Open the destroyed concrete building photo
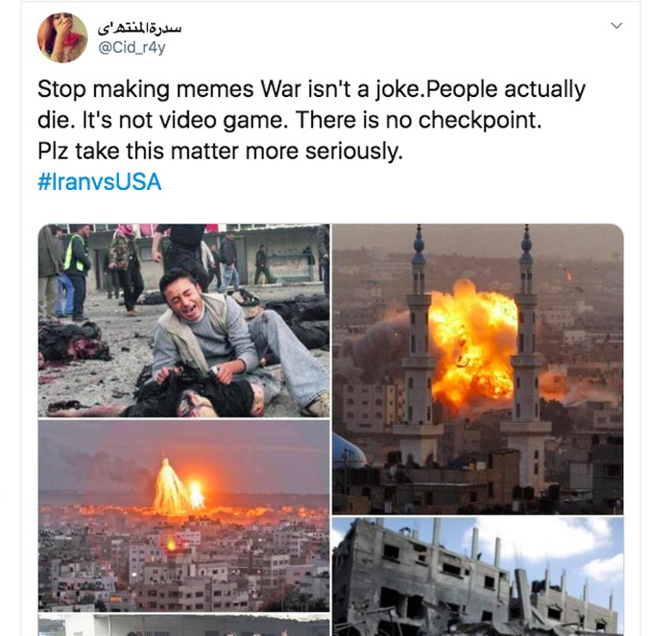 [x=478, y=577]
